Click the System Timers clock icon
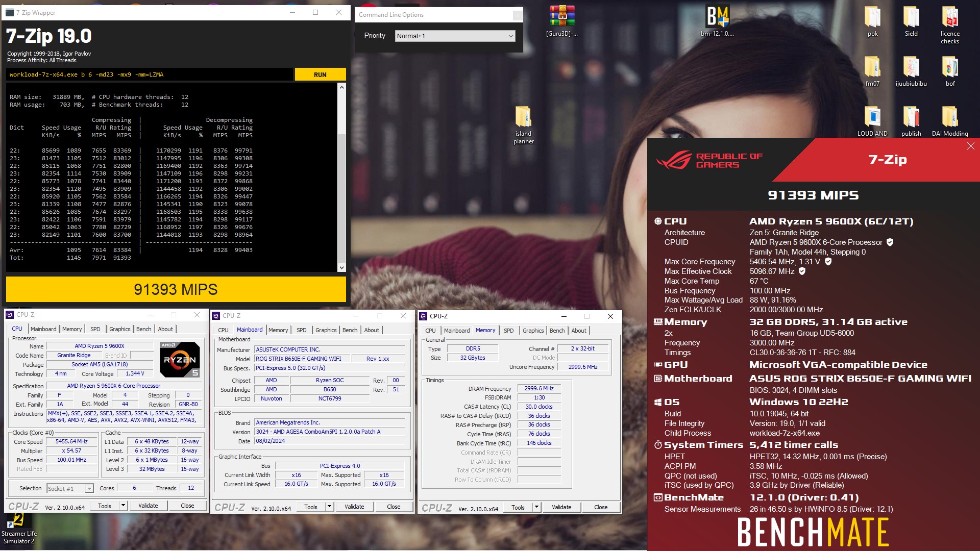Image resolution: width=980 pixels, height=551 pixels. pyautogui.click(x=658, y=445)
